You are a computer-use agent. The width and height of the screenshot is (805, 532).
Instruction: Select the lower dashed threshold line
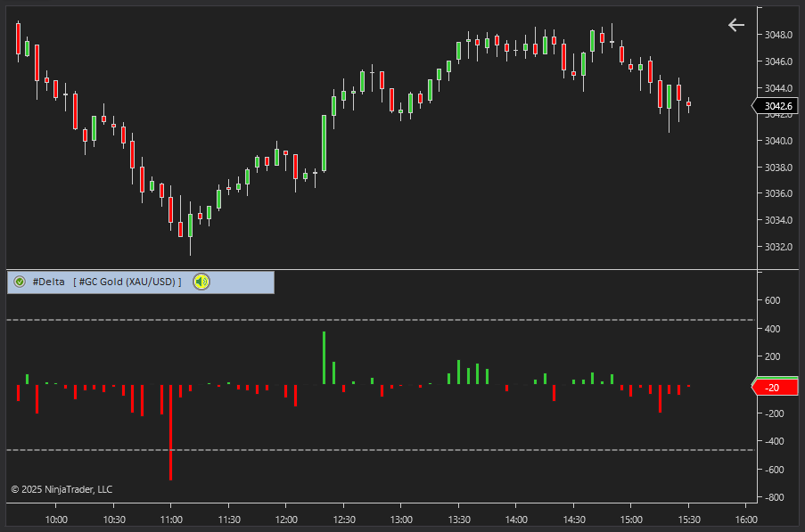(x=381, y=450)
